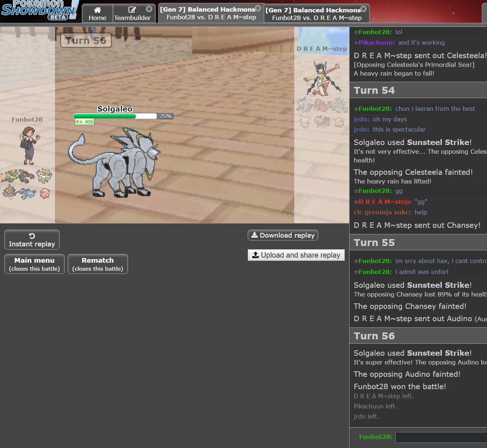This screenshot has width=487, height=448.
Task: Click the 75% HP value
Action: [165, 116]
